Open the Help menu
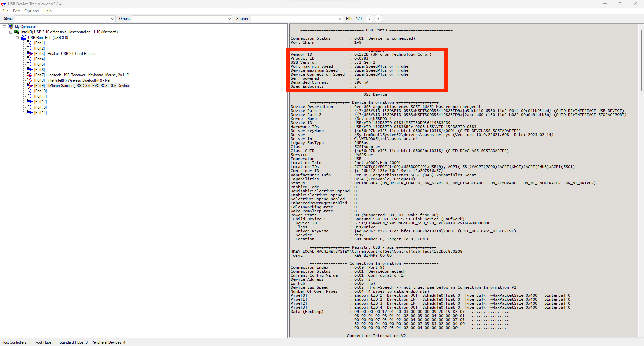Image resolution: width=644 pixels, height=346 pixels. [47, 11]
